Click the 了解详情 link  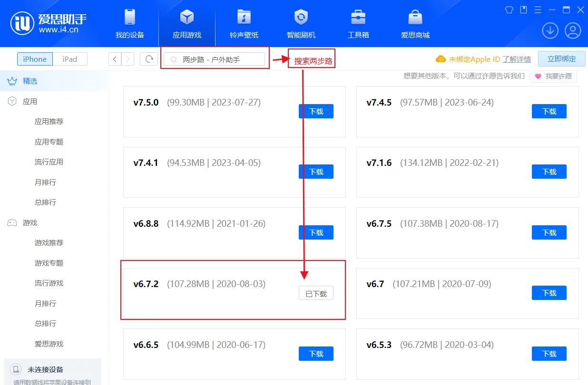tap(517, 59)
